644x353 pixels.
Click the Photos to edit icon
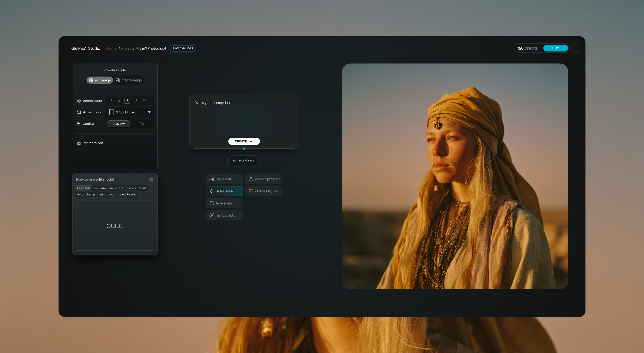[79, 143]
